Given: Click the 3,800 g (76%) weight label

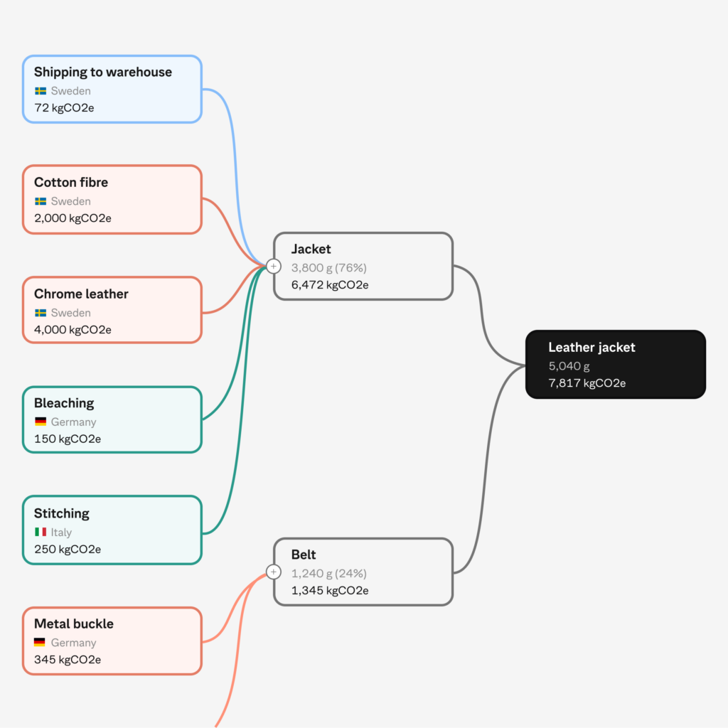Looking at the screenshot, I should [x=328, y=268].
